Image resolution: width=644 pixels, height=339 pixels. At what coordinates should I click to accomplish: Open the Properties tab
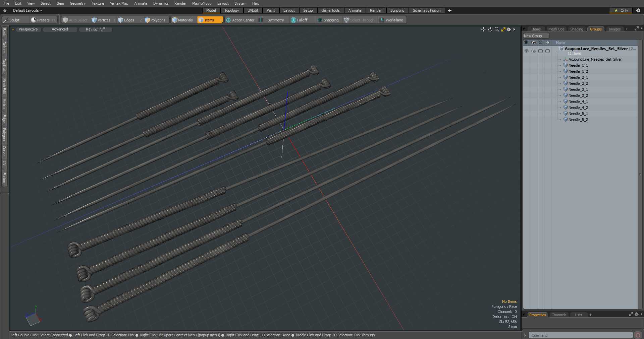point(537,315)
